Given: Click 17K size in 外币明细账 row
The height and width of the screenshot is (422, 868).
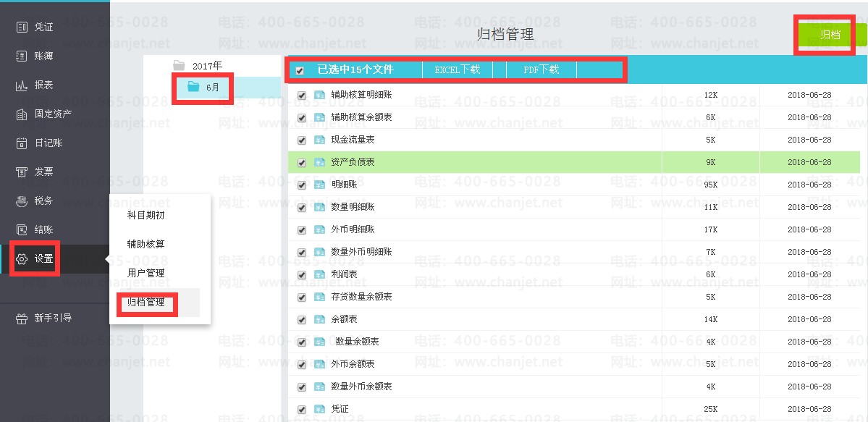Looking at the screenshot, I should click(x=711, y=229).
